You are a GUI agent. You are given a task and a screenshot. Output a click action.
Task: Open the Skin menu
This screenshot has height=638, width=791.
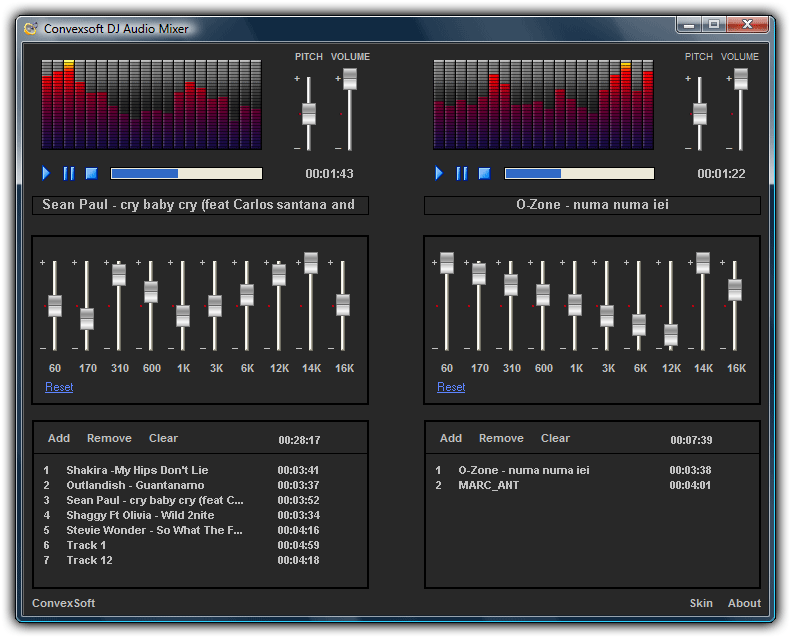point(701,603)
